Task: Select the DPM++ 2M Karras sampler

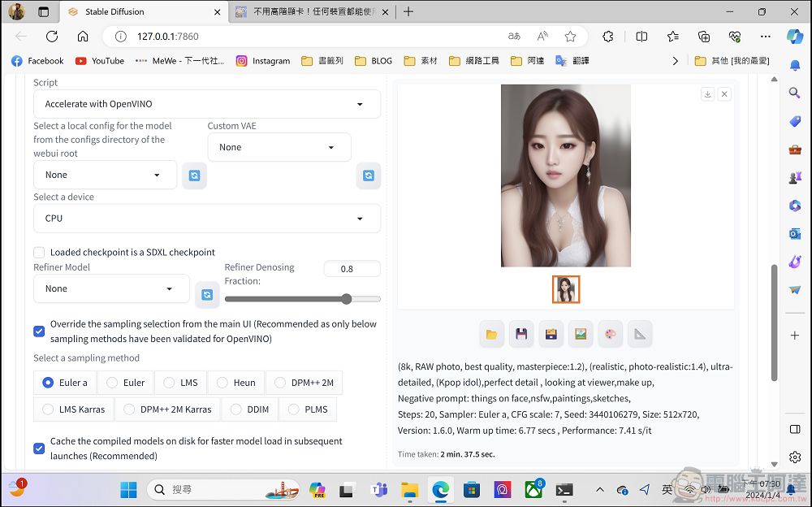Action: tap(168, 409)
